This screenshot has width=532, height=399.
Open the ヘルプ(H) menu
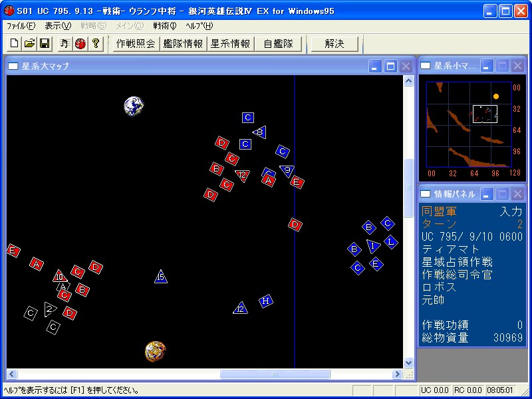(199, 26)
